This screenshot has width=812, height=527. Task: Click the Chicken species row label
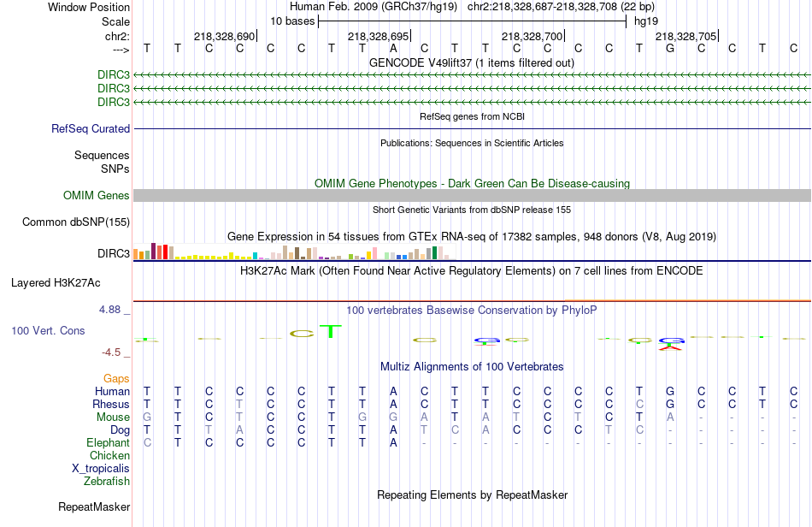click(109, 455)
